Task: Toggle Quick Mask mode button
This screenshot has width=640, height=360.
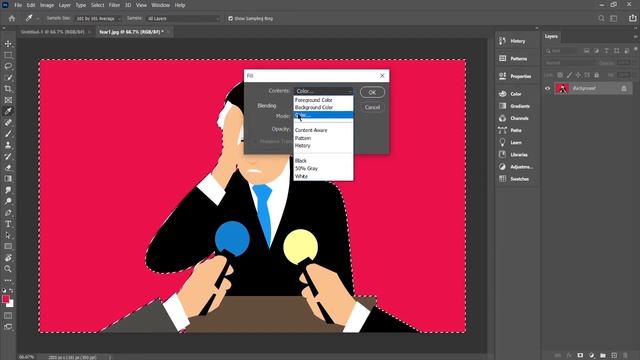Action: pos(8,316)
